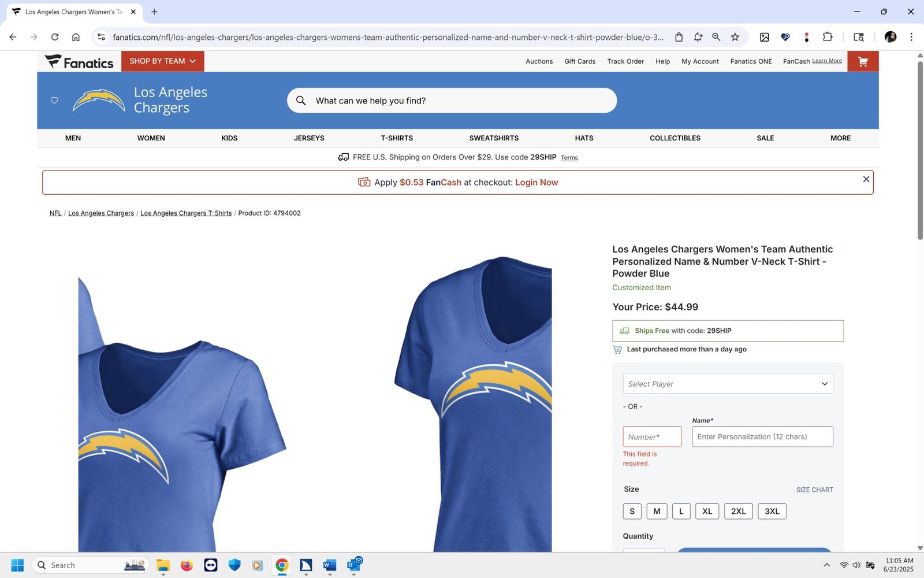
Task: Open Gift Cards page
Action: point(580,61)
